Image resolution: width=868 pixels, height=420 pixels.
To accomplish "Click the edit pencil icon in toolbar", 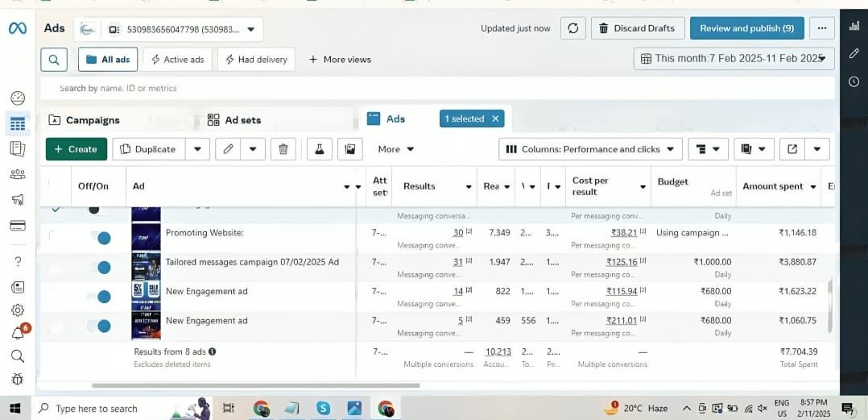I will [x=228, y=149].
